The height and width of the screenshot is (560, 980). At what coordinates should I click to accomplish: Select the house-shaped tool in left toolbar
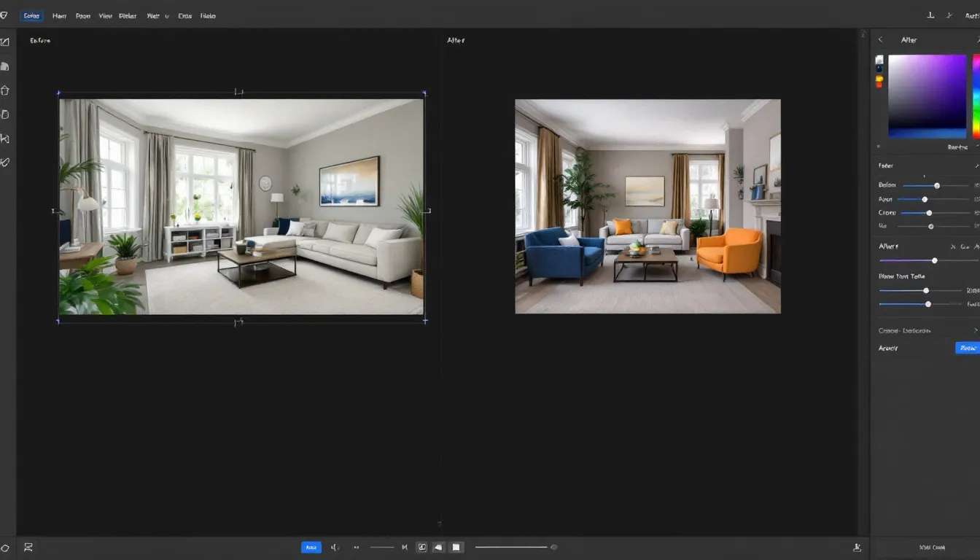point(5,90)
